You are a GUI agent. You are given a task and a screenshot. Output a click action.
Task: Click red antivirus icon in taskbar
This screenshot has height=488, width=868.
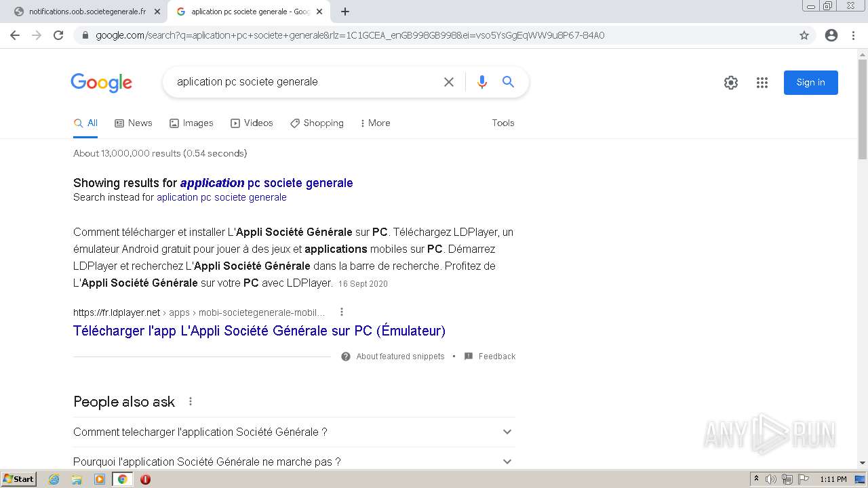pyautogui.click(x=145, y=479)
